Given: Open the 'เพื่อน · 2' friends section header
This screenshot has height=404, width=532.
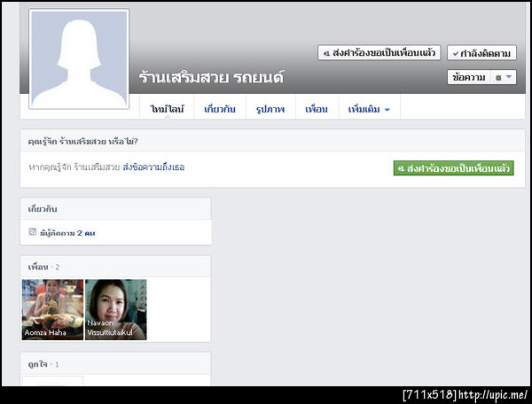Looking at the screenshot, I should [43, 267].
